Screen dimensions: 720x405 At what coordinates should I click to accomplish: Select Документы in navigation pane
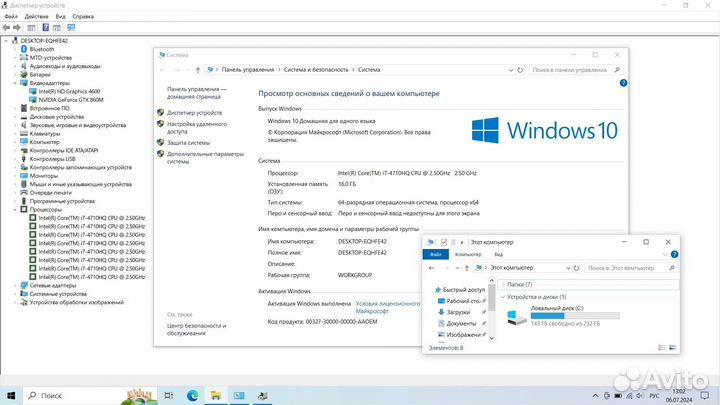(461, 323)
